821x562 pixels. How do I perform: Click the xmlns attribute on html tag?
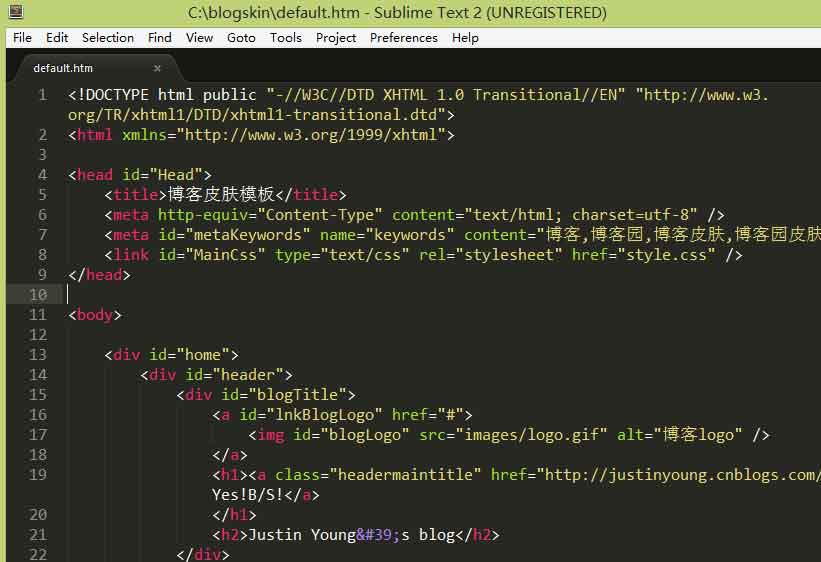[145, 135]
